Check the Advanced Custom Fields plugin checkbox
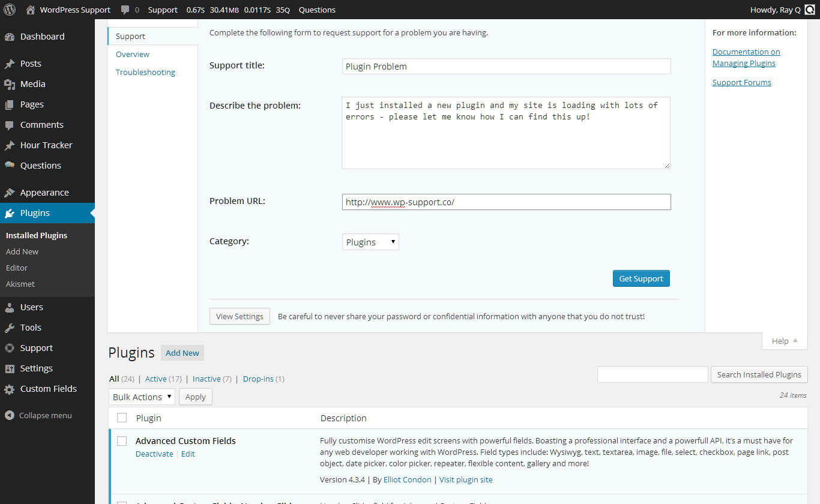 point(122,441)
